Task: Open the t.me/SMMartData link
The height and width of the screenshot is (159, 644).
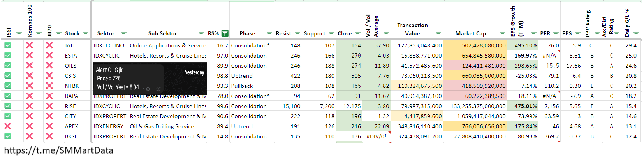Action: click(x=58, y=150)
